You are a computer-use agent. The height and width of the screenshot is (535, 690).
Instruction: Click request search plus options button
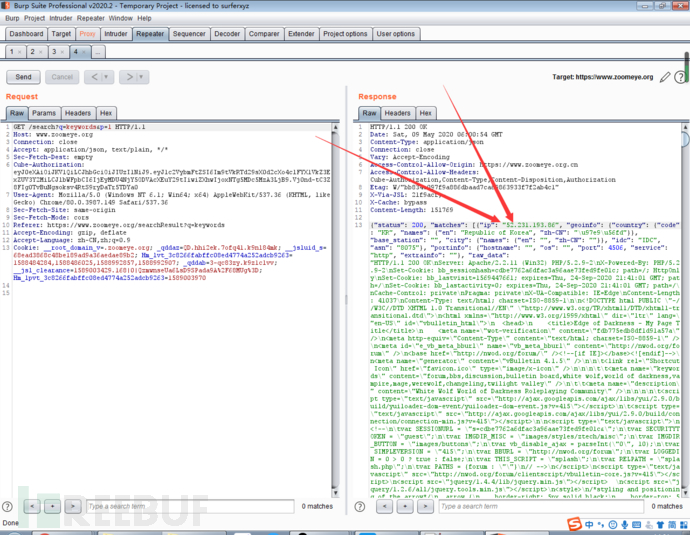52,506
